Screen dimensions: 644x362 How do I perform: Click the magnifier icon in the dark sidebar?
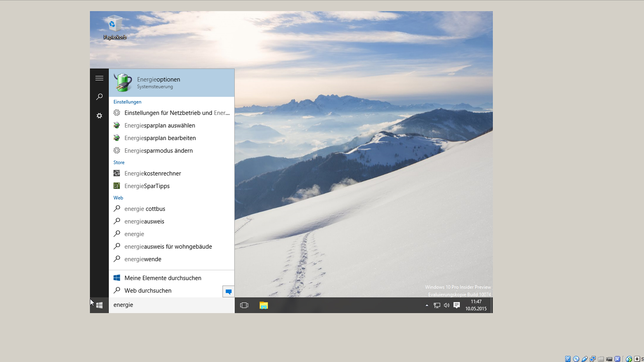99,97
